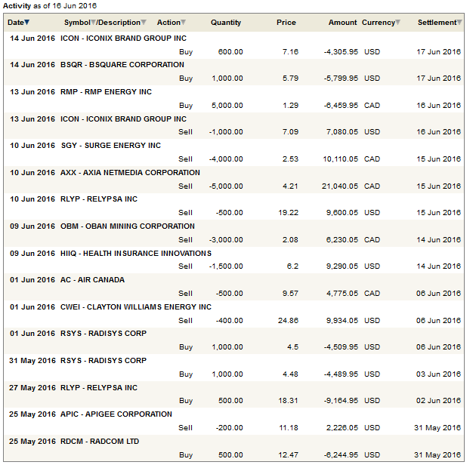Select APIC - APIGEE CORPORATION row

(x=116, y=414)
